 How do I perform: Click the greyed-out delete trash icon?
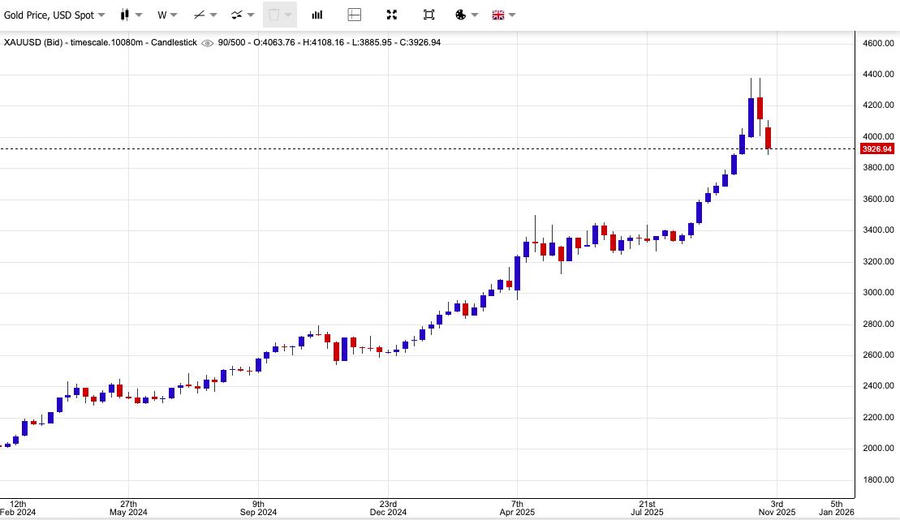(x=279, y=15)
